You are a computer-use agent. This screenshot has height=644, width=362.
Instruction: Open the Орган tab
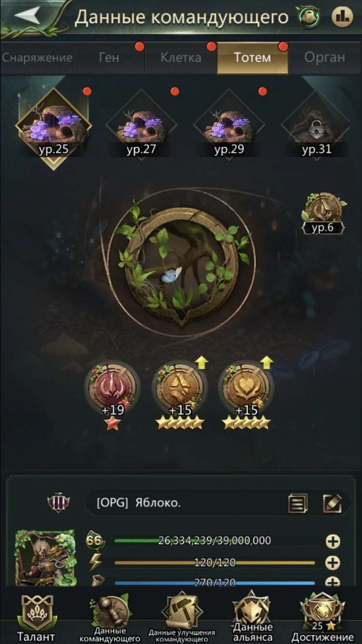tap(325, 58)
